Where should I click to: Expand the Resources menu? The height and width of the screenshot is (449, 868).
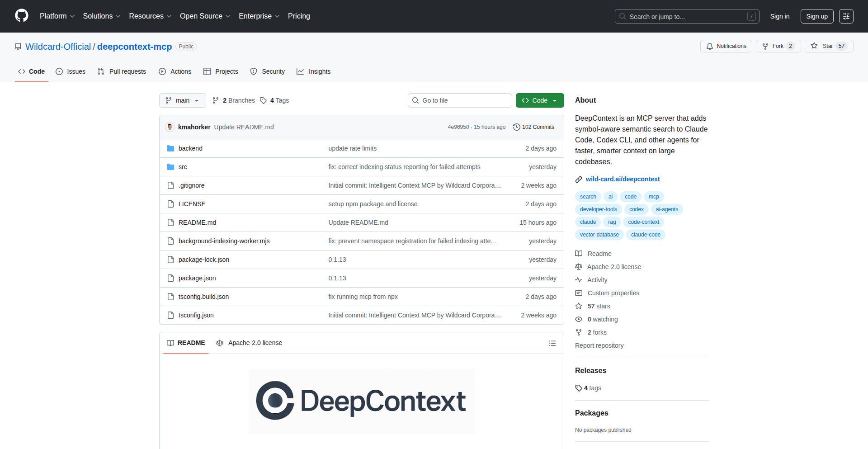(150, 16)
